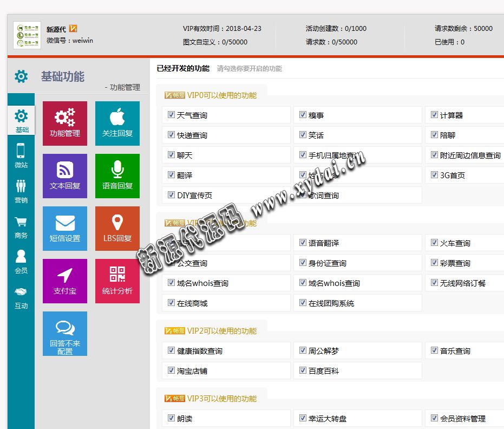
Task: Click the VIP badge next to 新源代
Action: pyautogui.click(x=73, y=29)
